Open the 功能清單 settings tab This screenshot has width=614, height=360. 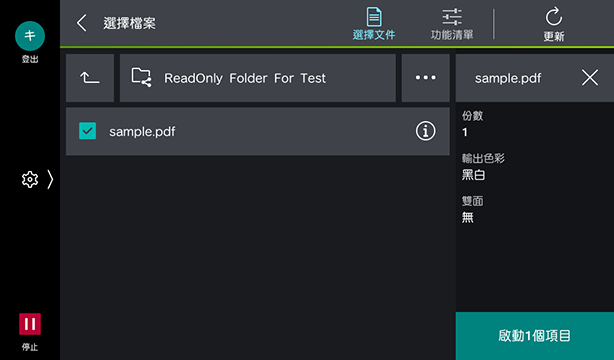[x=452, y=24]
